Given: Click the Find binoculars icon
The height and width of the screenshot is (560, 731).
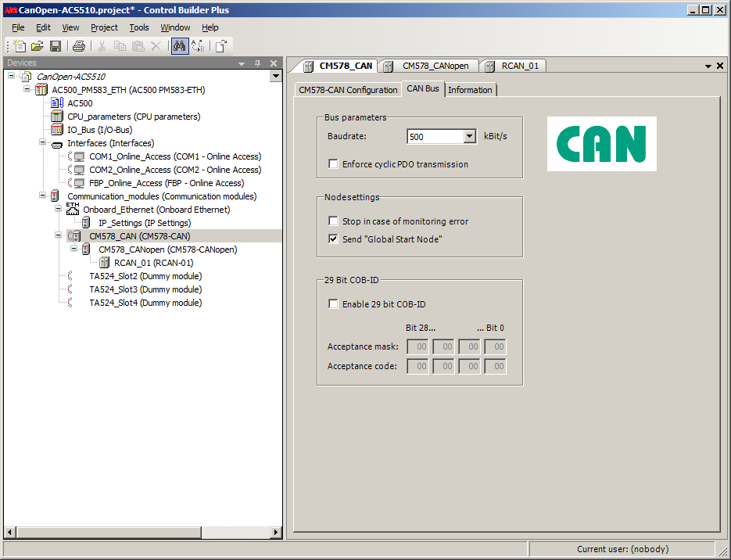Looking at the screenshot, I should (x=180, y=46).
